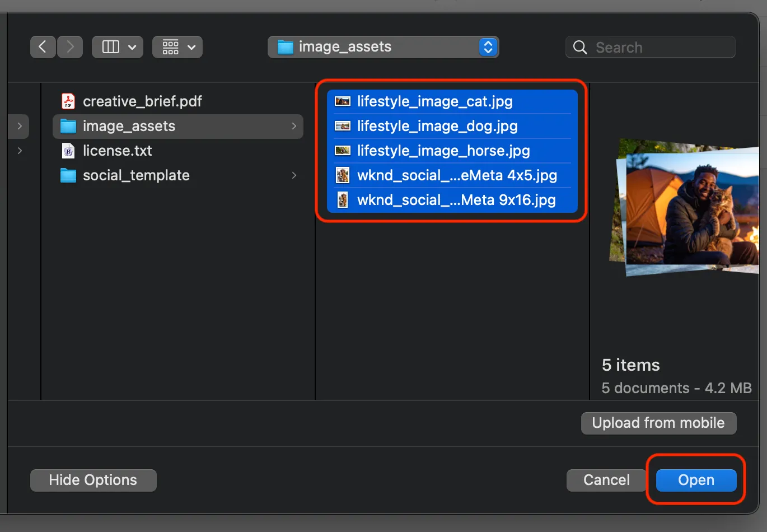The width and height of the screenshot is (767, 532).
Task: Select the wknd_social Meta 9x16.jpg name
Action: [456, 200]
